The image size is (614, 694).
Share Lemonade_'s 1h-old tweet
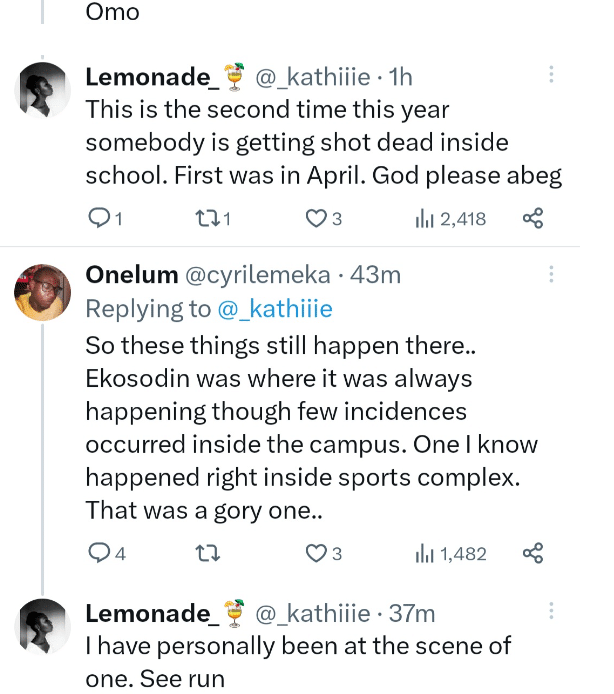[x=533, y=218]
